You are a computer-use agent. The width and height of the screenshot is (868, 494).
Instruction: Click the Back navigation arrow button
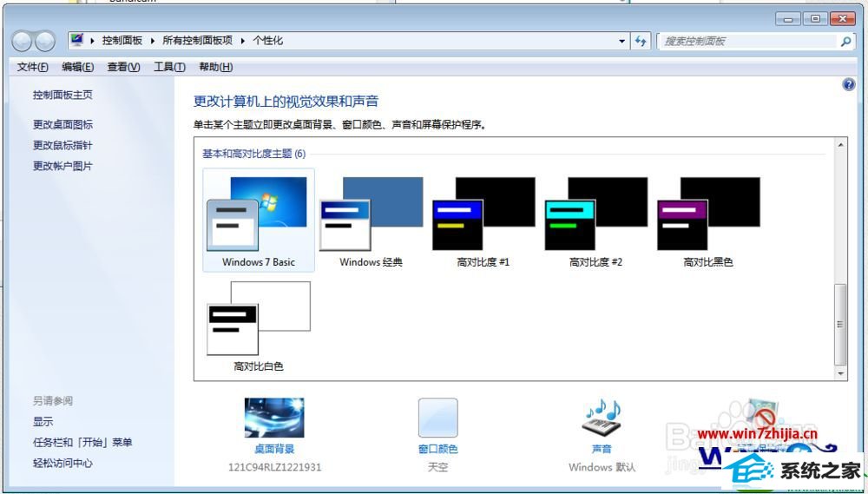[x=23, y=41]
